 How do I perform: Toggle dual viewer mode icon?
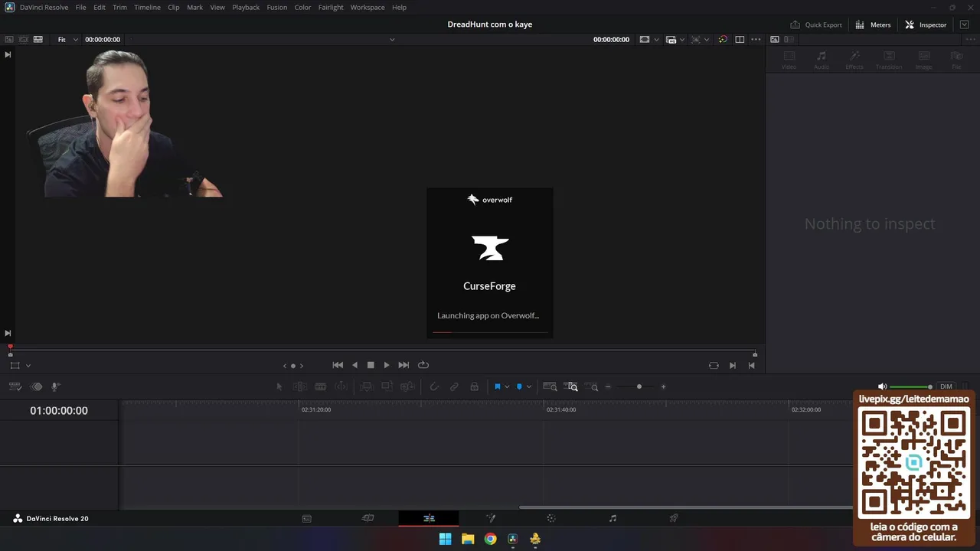[740, 39]
